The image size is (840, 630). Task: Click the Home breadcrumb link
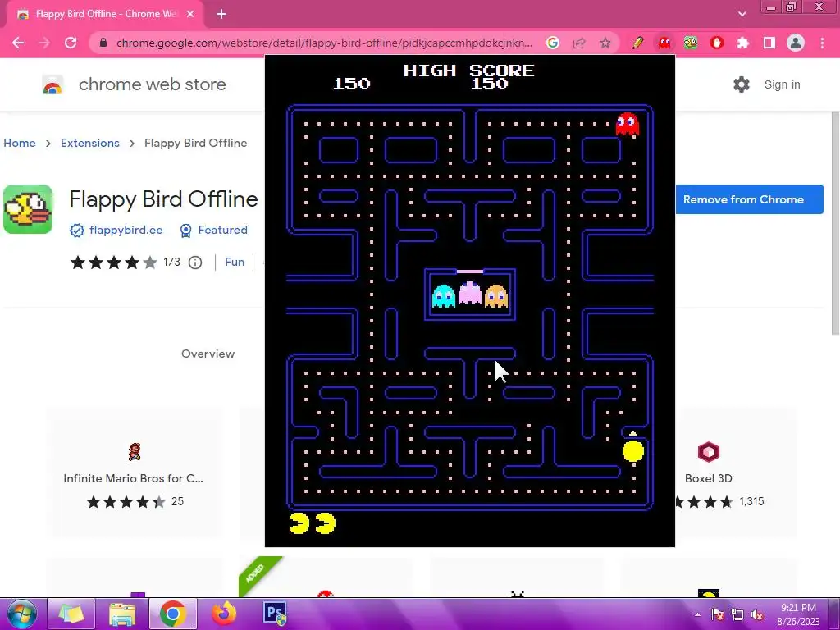pos(20,143)
